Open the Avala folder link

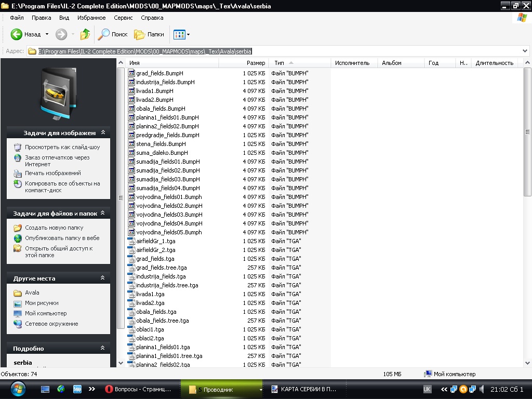click(x=32, y=292)
